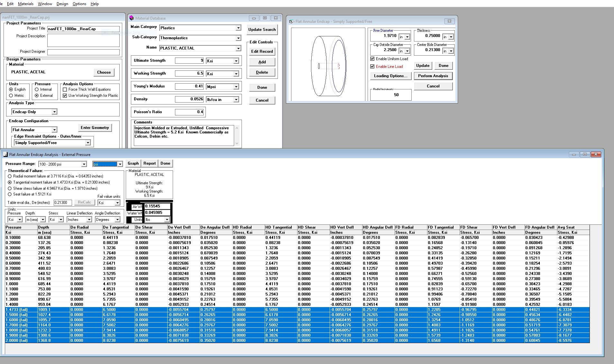
Task: Click the endcap geometry preview image
Action: (328, 64)
